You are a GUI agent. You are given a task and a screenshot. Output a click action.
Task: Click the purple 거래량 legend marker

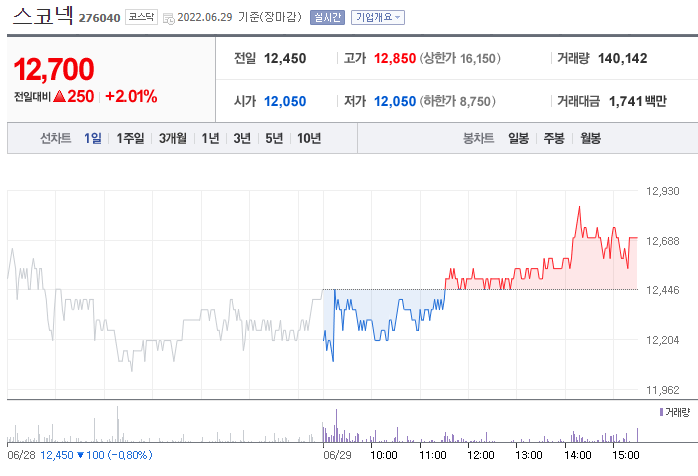[x=661, y=412]
